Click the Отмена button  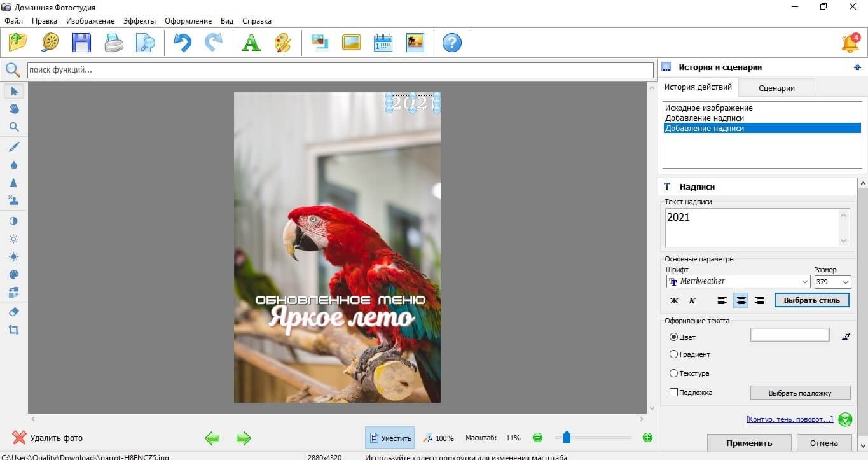click(823, 443)
